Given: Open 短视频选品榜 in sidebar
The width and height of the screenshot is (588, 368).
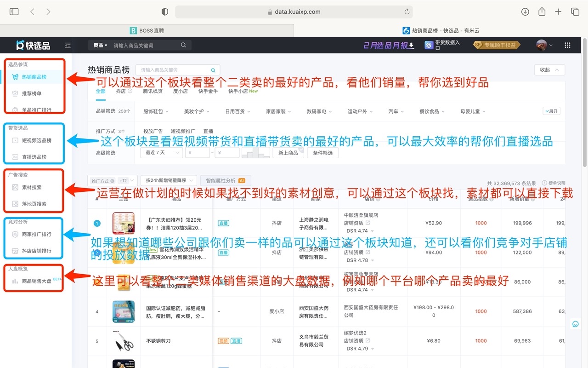Looking at the screenshot, I should tap(36, 140).
